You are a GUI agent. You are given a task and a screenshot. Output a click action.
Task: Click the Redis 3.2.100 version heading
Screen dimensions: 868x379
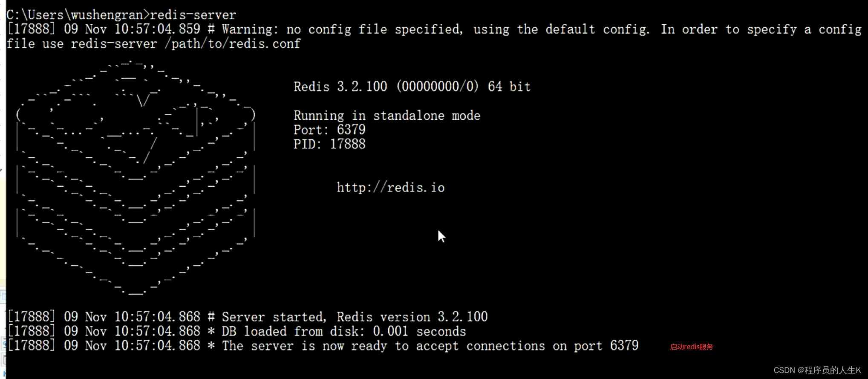tap(340, 87)
